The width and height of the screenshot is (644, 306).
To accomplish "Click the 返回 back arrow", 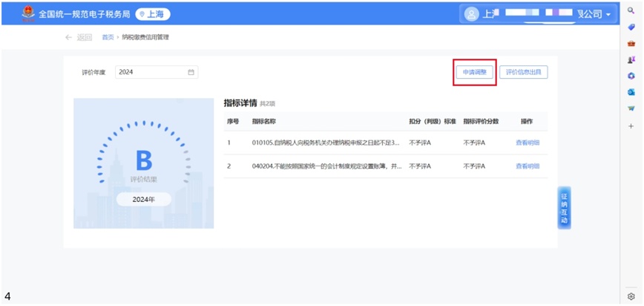I will click(68, 37).
